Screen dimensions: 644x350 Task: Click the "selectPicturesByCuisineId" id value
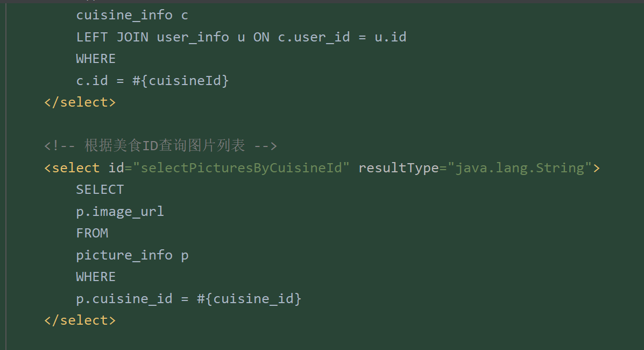[x=241, y=168]
